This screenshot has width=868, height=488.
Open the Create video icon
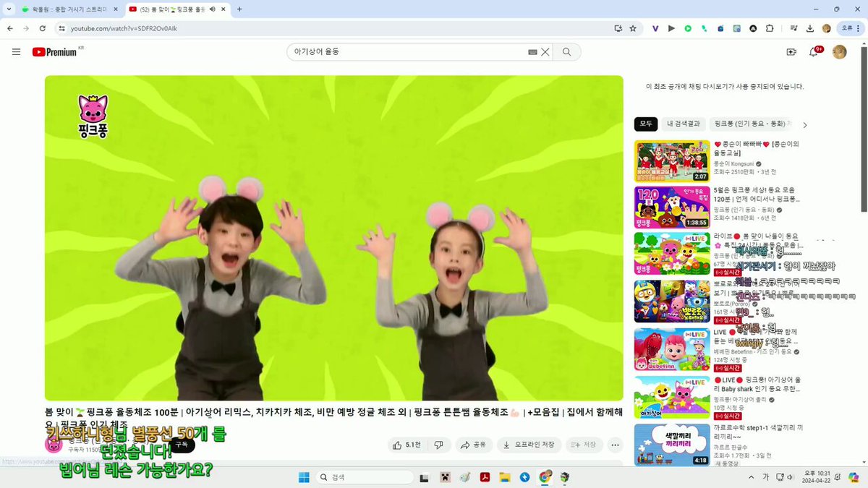tap(791, 52)
